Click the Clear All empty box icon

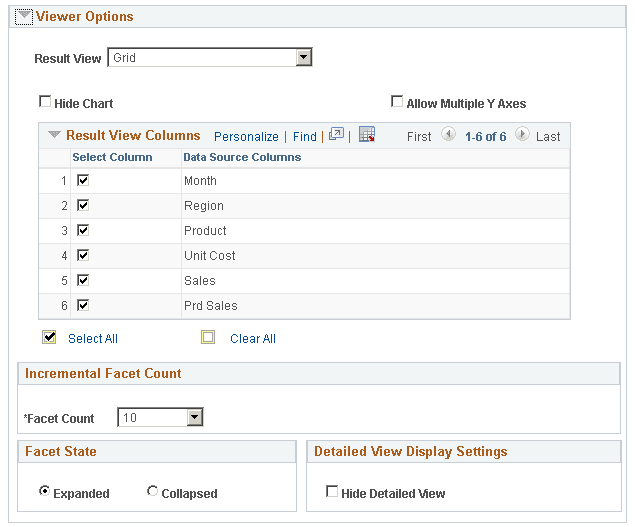pos(208,337)
